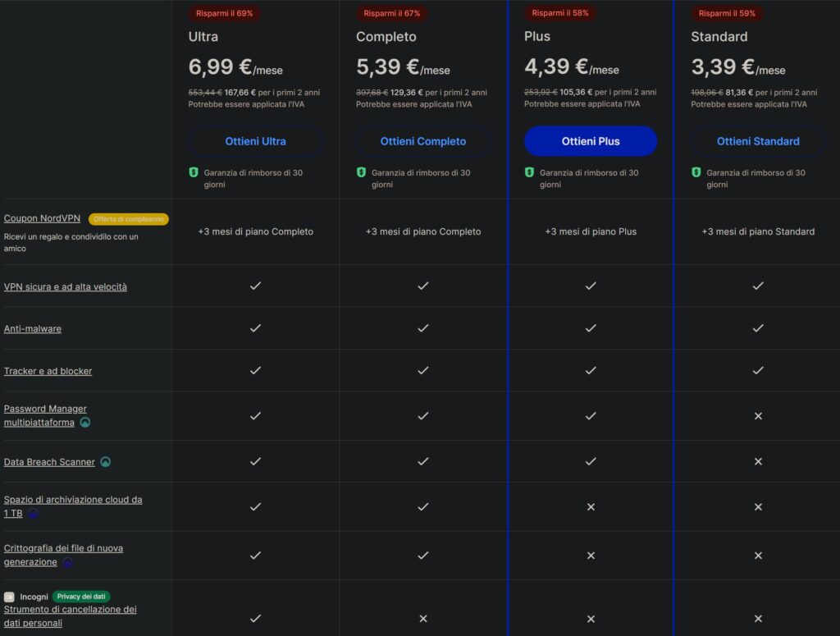Click the teal icon beside Data Breach Scanner
The image size is (840, 636).
106,462
